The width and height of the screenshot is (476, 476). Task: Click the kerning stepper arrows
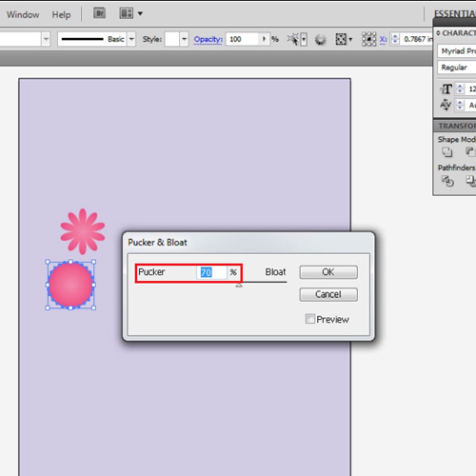[460, 105]
